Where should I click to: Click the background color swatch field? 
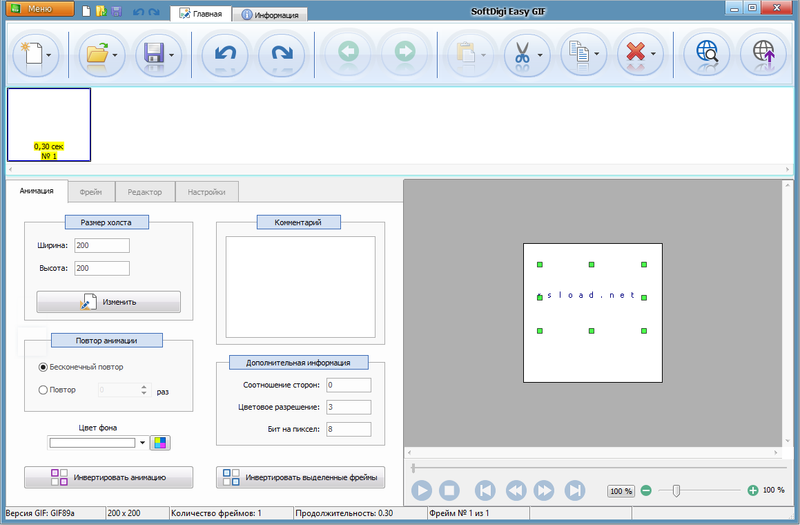click(92, 442)
